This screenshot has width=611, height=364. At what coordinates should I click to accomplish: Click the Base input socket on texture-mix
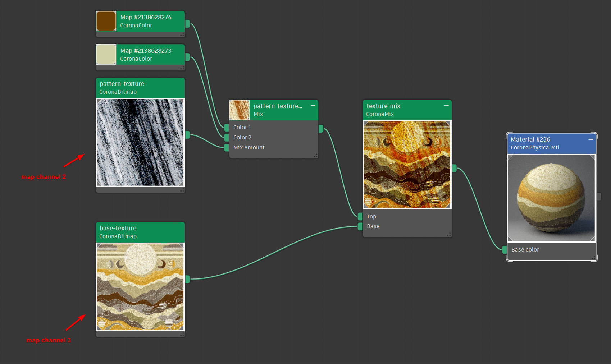[360, 226]
